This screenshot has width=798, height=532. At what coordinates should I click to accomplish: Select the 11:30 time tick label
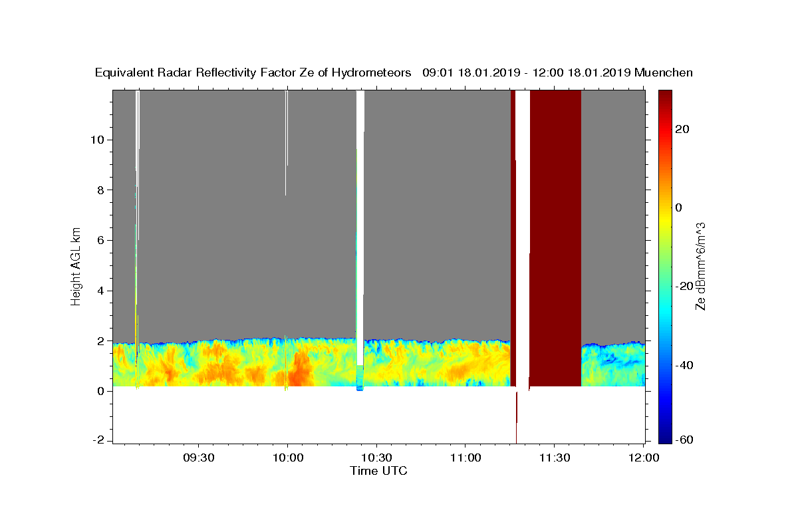(554, 458)
